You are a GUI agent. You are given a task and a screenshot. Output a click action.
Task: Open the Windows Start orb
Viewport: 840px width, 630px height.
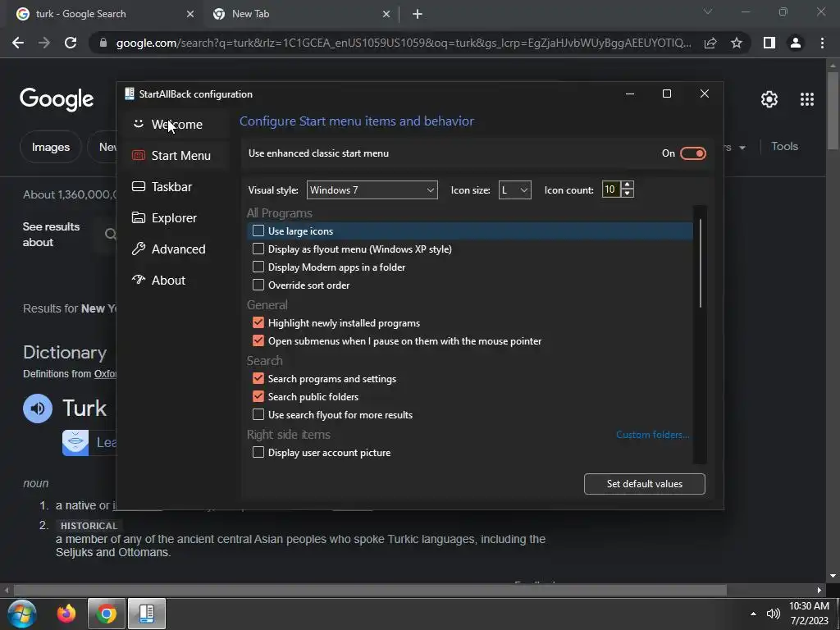coord(21,614)
